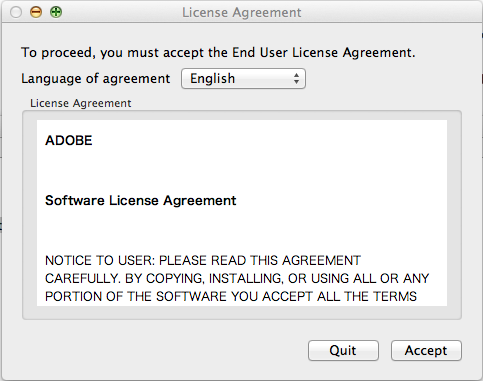Viewport: 483px width, 381px height.
Task: Accept the End User License Agreement
Action: [x=426, y=350]
